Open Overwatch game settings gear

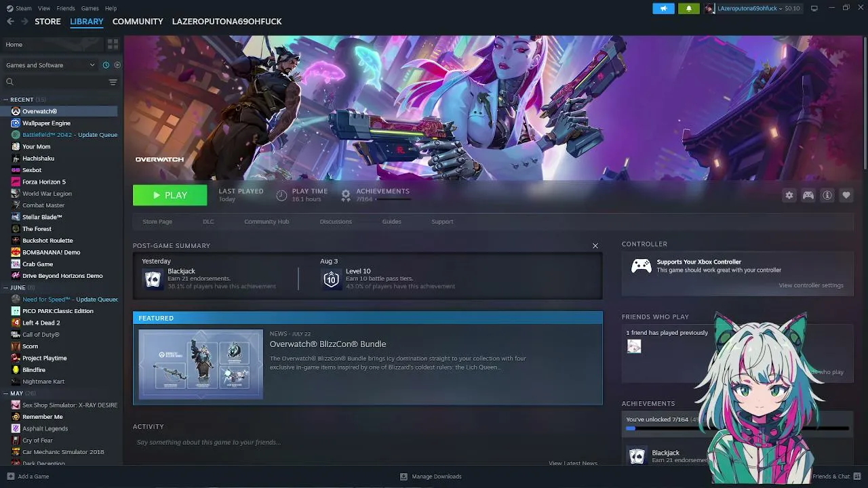point(789,195)
